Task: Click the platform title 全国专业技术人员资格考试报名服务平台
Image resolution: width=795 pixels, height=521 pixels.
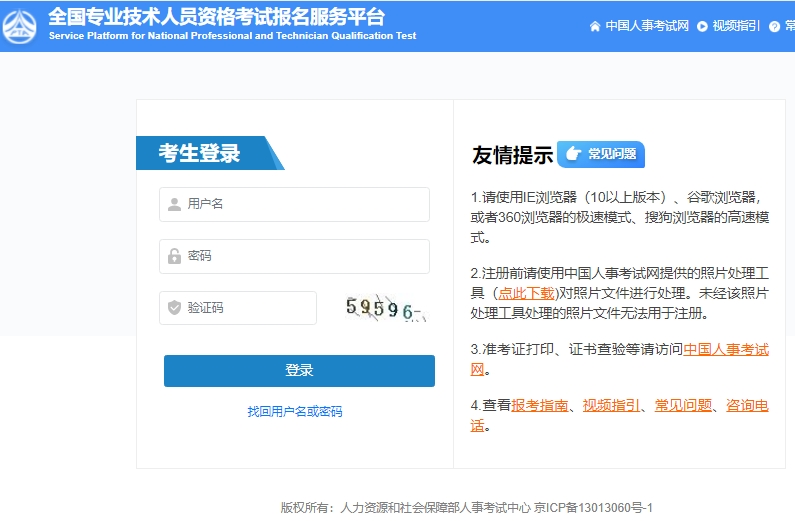Action: click(x=216, y=17)
